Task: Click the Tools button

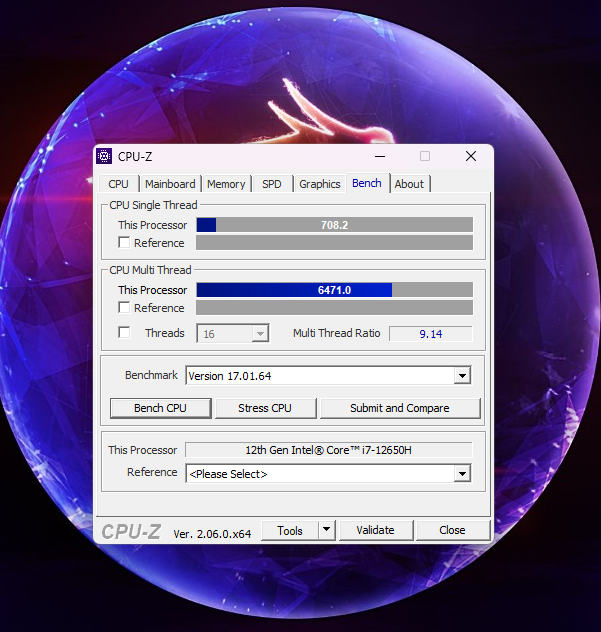Action: tap(290, 530)
